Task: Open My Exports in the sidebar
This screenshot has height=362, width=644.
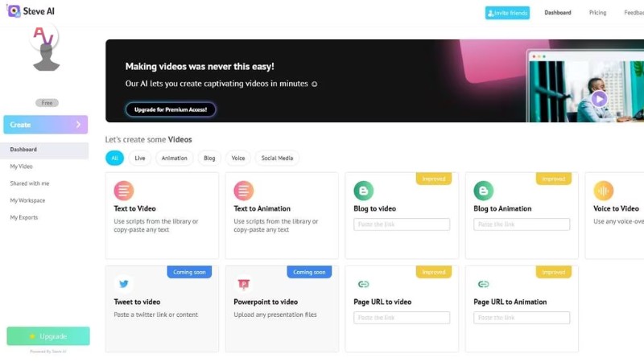Action: coord(24,217)
